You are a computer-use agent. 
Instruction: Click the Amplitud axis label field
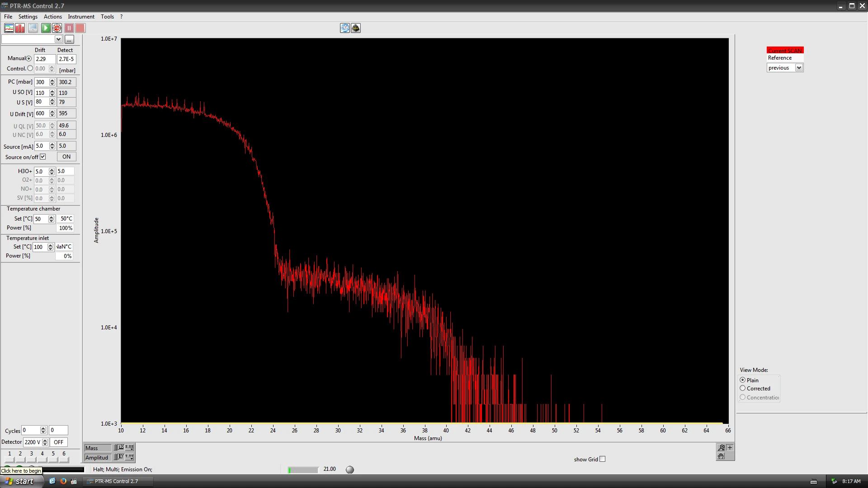(98, 457)
